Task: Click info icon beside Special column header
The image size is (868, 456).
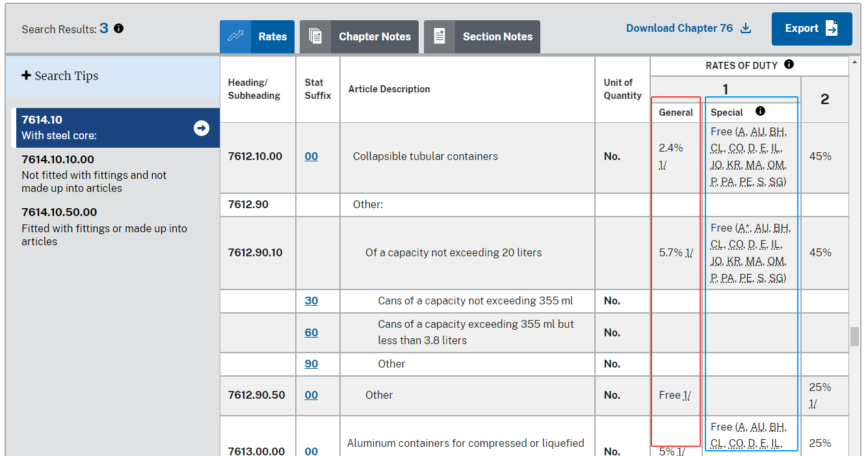Action: (760, 111)
